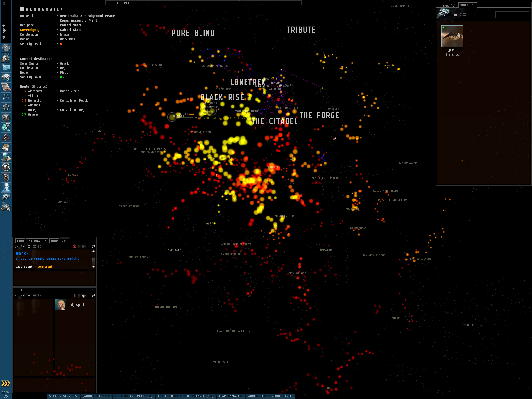Open speech bubble icon in C&P chat

[93, 246]
